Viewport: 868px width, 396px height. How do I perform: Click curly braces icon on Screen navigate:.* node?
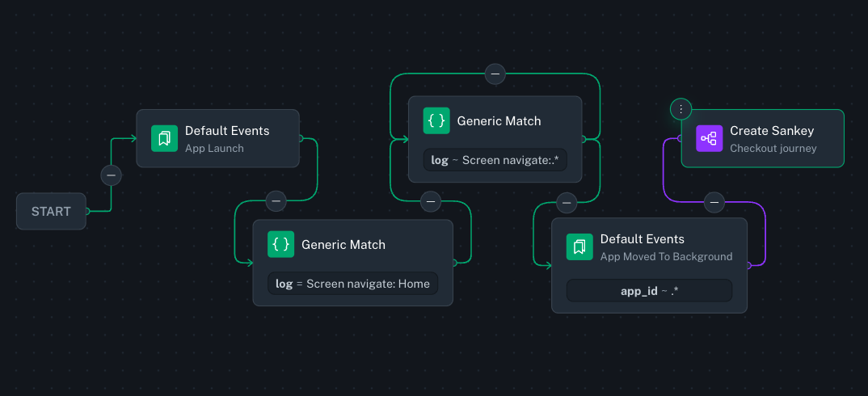point(436,121)
